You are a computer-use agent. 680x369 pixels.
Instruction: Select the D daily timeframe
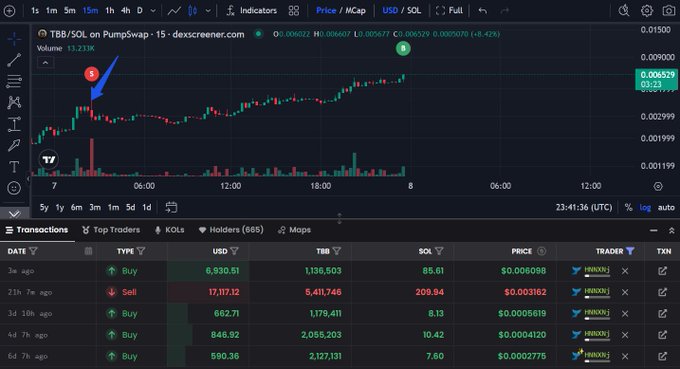140,10
